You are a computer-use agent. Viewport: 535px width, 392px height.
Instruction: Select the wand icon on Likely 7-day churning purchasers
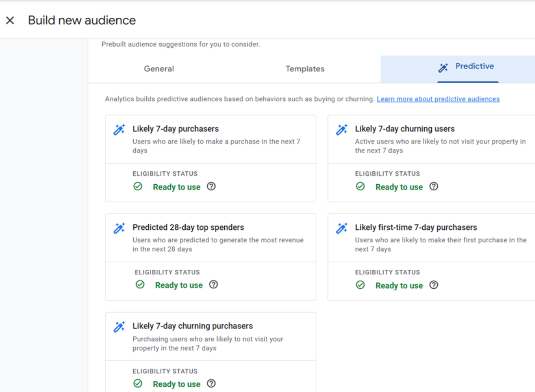click(119, 326)
